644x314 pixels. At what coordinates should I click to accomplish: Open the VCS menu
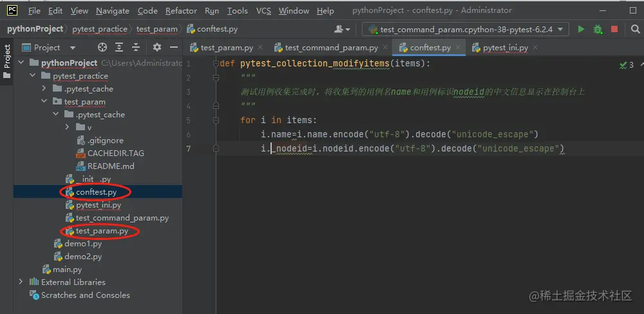pos(263,11)
